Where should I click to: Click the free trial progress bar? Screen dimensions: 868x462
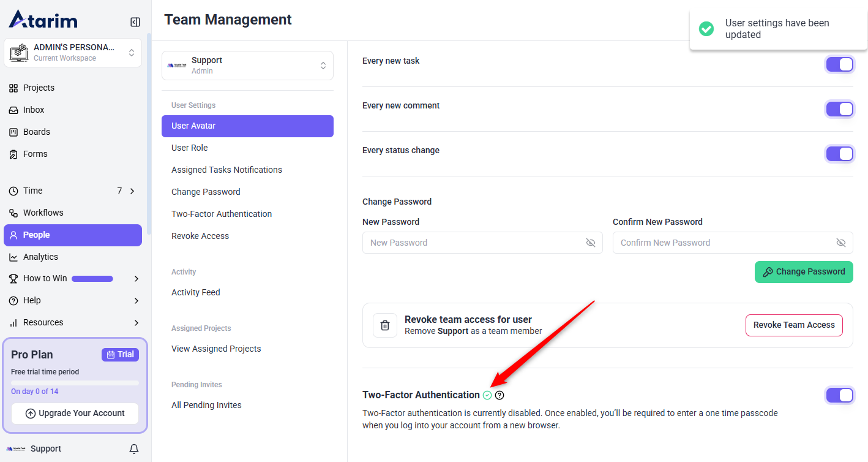[x=75, y=383]
